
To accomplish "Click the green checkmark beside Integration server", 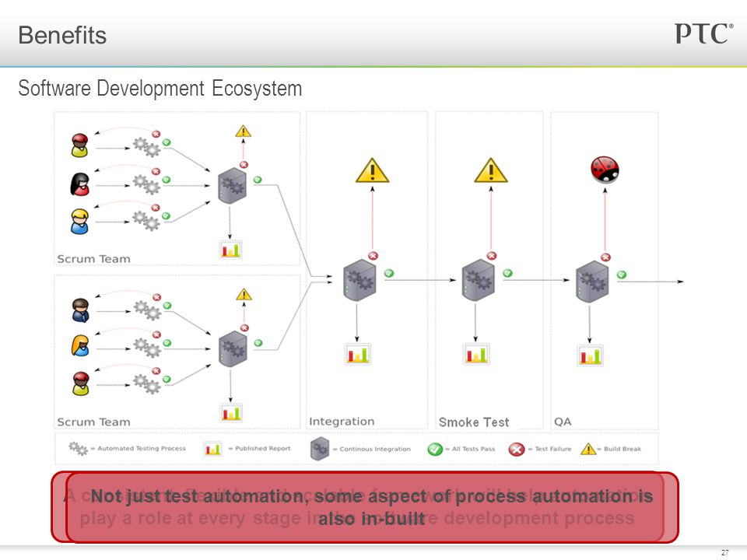I will click(389, 273).
